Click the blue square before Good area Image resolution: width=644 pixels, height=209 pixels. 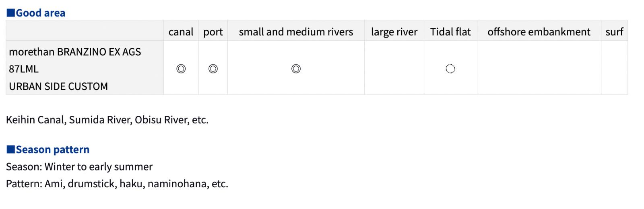click(10, 13)
